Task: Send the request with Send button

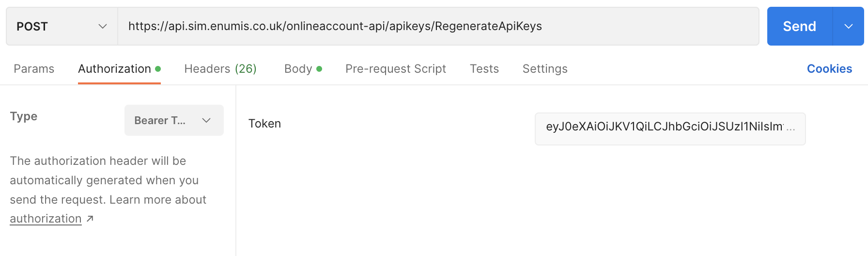Action: click(799, 26)
